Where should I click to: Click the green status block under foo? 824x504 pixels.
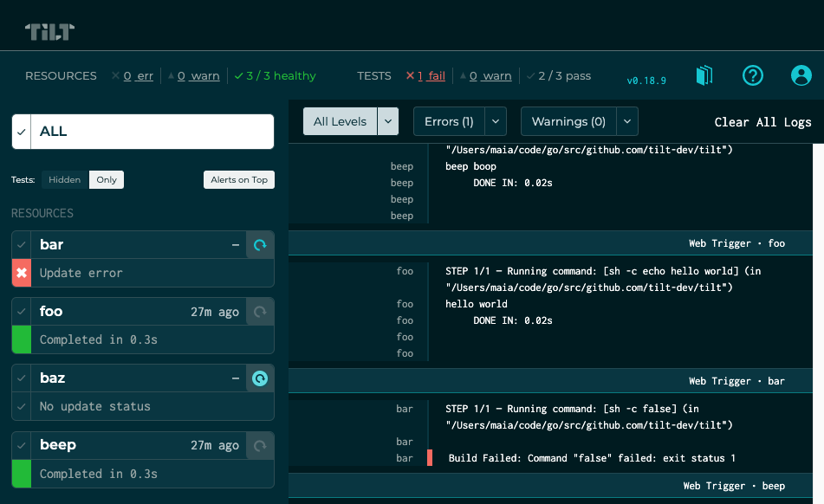pos(22,339)
